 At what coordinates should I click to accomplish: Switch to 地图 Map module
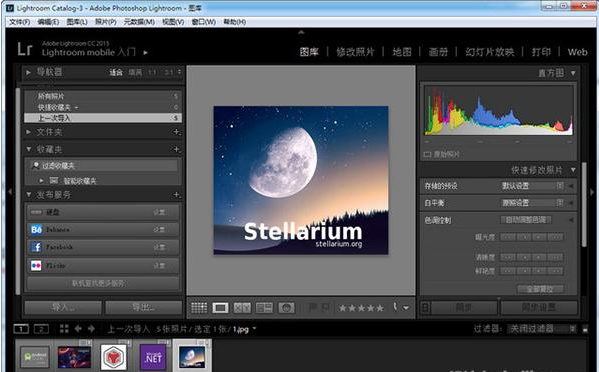tap(402, 52)
